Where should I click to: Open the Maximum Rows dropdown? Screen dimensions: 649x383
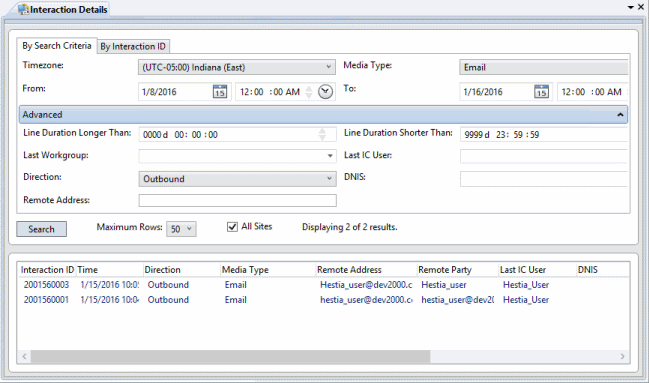click(181, 229)
